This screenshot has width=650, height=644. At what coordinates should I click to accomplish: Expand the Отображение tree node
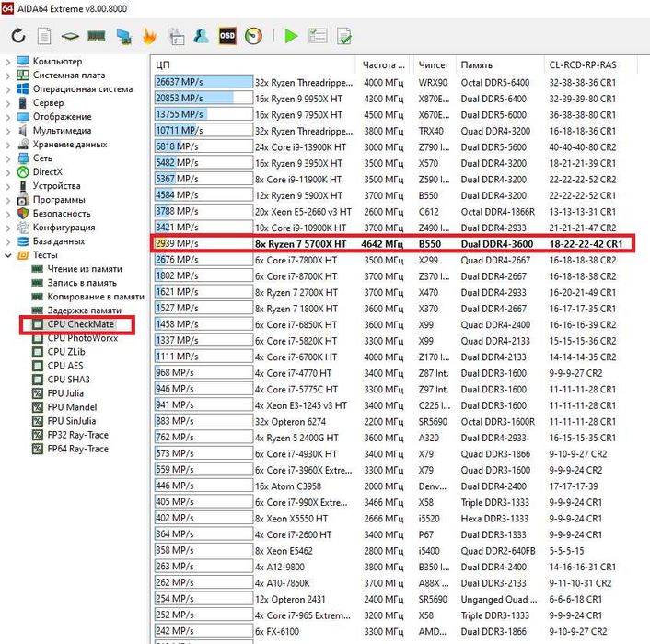coord(8,117)
